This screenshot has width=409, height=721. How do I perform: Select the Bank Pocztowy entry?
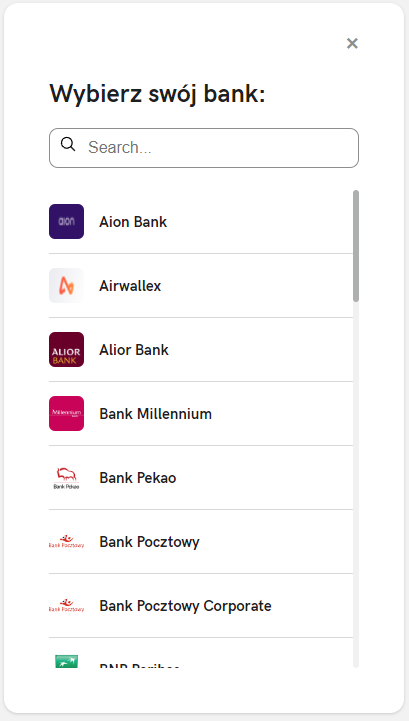tap(201, 541)
